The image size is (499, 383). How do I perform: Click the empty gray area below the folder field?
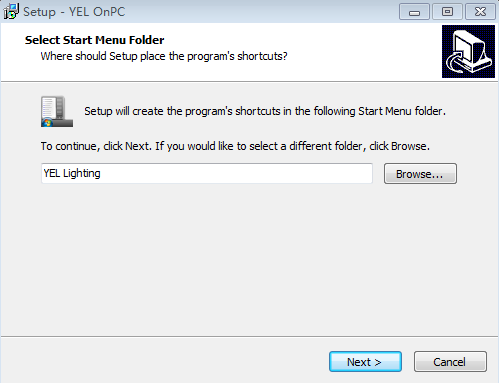pyautogui.click(x=249, y=260)
